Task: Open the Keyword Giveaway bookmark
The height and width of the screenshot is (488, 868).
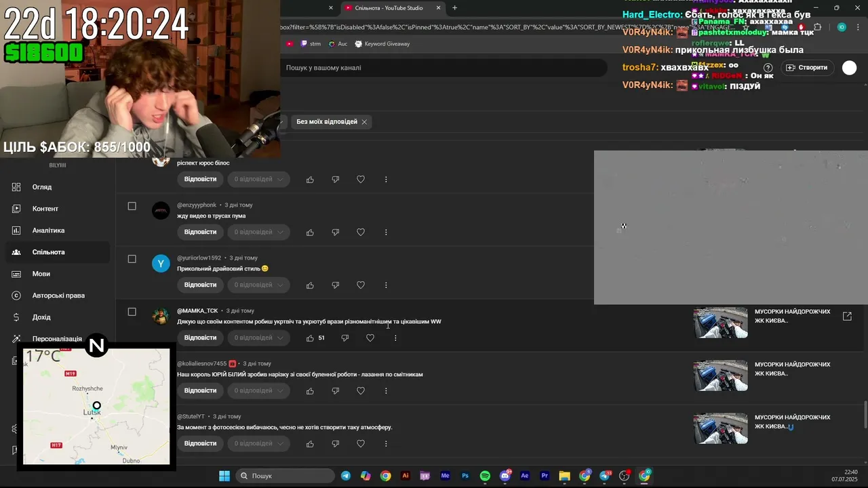Action: click(382, 44)
